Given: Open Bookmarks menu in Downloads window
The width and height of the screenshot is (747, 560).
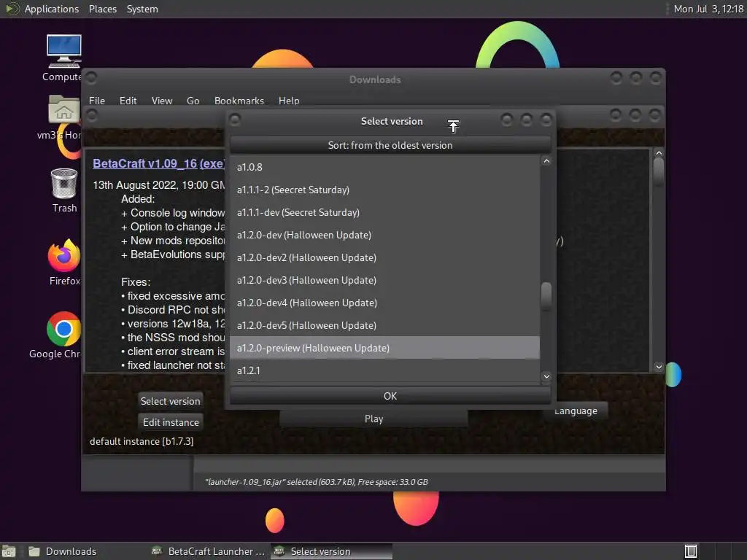Looking at the screenshot, I should click(x=239, y=101).
